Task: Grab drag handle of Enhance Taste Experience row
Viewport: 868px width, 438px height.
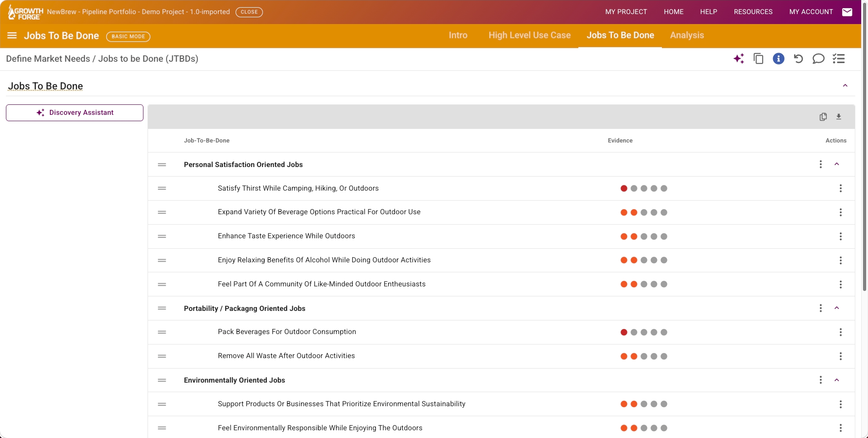Action: tap(162, 236)
